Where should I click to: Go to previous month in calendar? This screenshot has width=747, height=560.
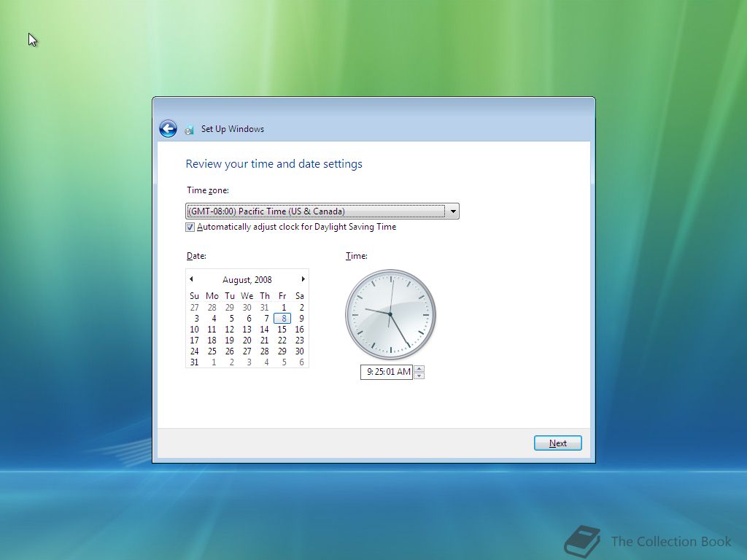pos(192,279)
